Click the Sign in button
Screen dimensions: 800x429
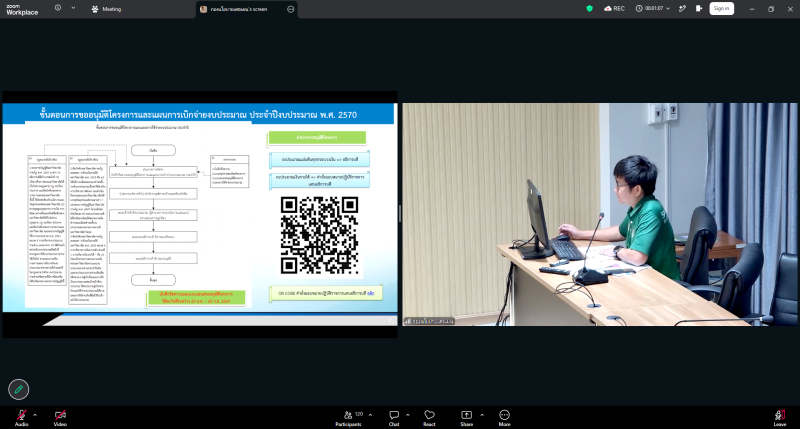coord(721,9)
